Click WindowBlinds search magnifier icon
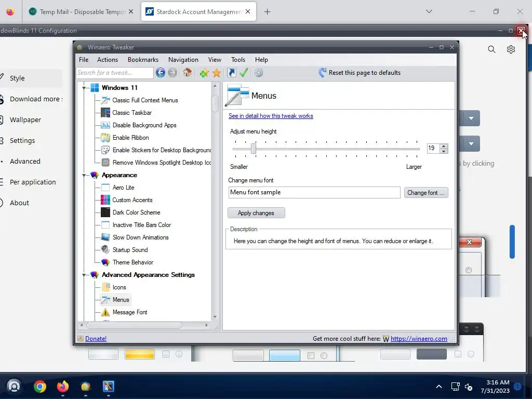Viewport: 532px width, 399px height. point(491,49)
